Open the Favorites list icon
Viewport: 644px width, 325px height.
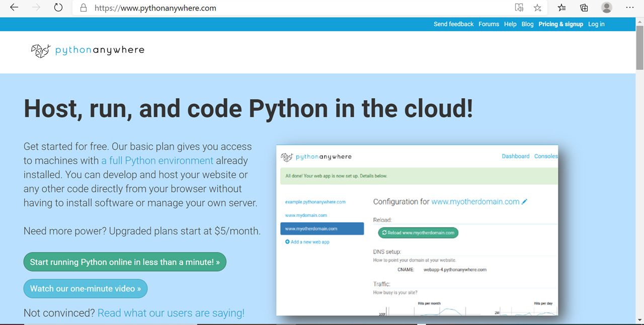[562, 8]
